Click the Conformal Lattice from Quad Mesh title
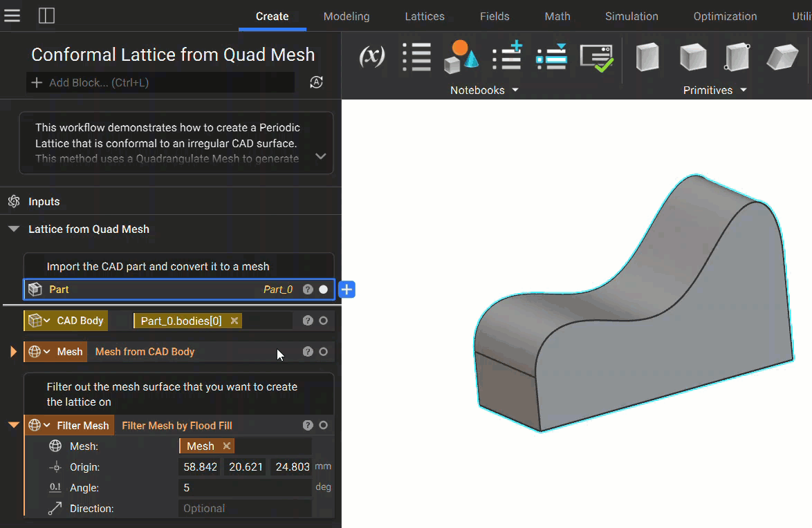The width and height of the screenshot is (812, 528). click(x=173, y=55)
